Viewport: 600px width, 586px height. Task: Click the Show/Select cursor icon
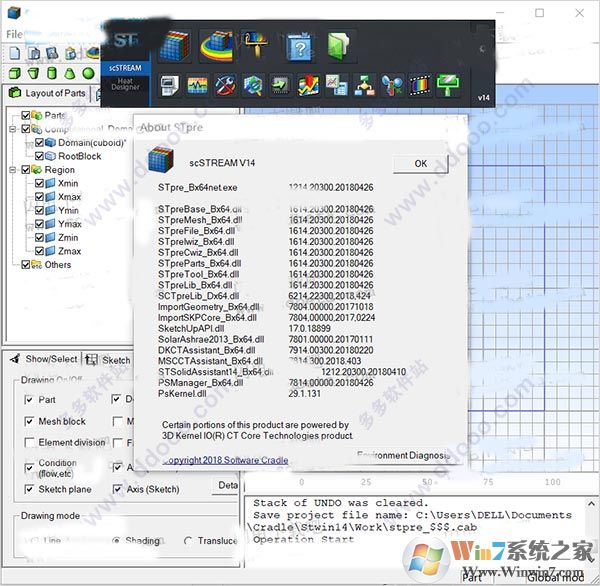coord(15,359)
